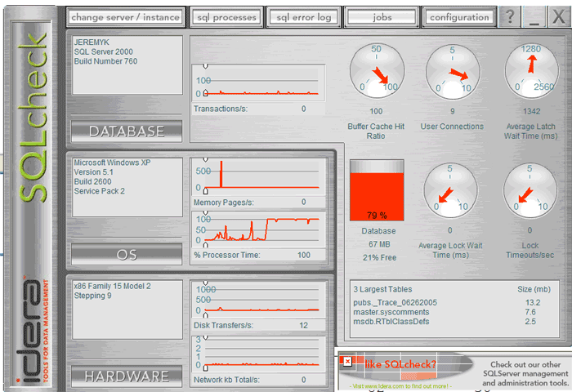Viewport: 572px width, 392px height.
Task: Click the DATABASE section button
Action: coord(127,131)
